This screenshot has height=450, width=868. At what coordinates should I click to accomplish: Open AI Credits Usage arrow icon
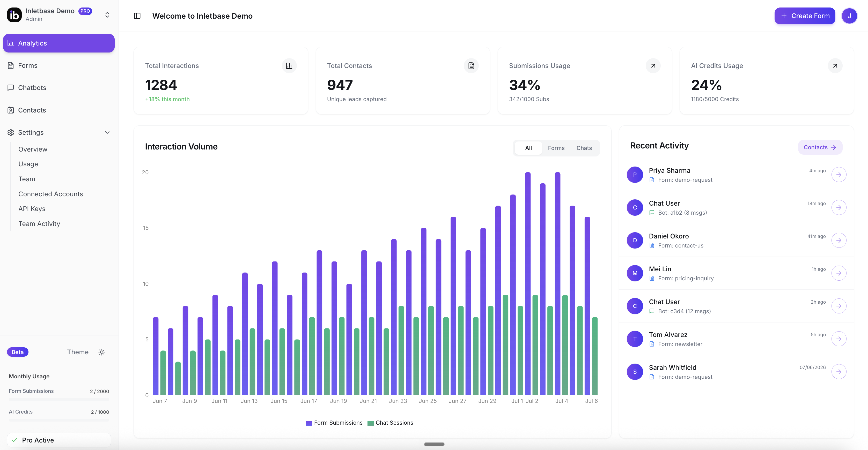tap(835, 66)
